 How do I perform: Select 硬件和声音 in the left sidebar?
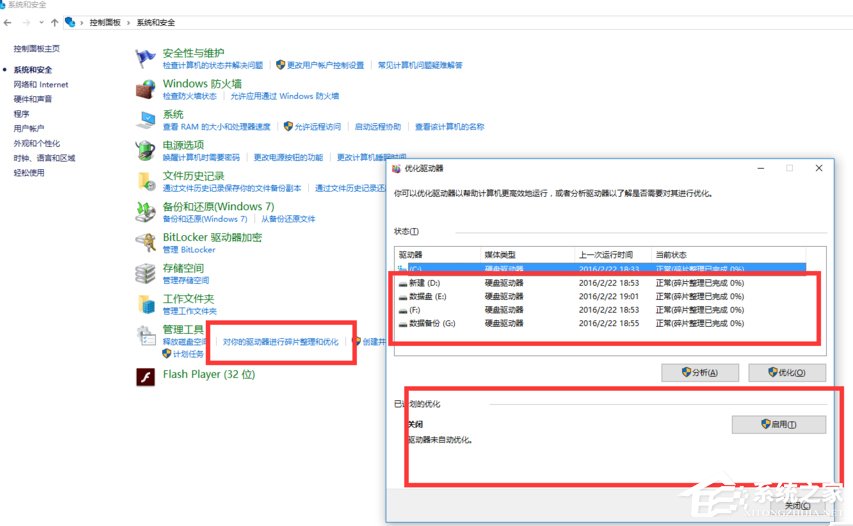33,99
